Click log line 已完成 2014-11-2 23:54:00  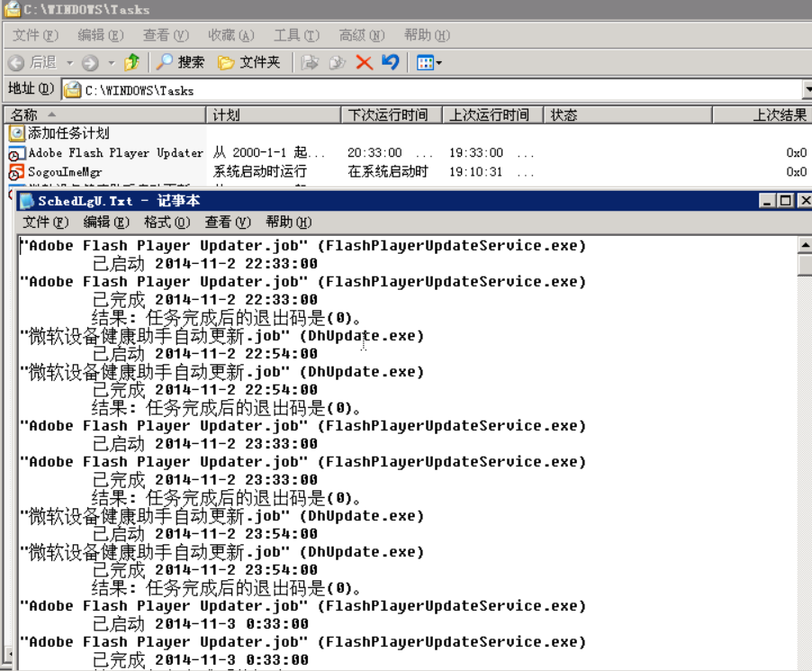[x=205, y=570]
